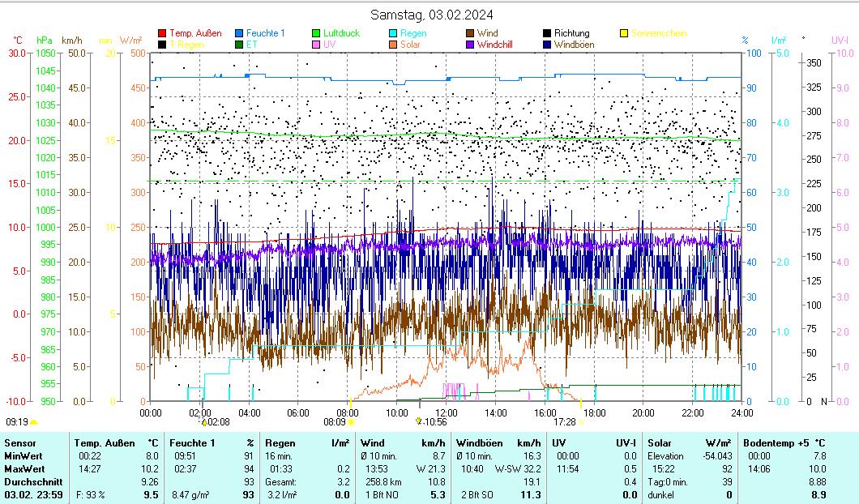The width and height of the screenshot is (859, 504).
Task: Select the Luftdruck legend label
Action: (x=341, y=33)
